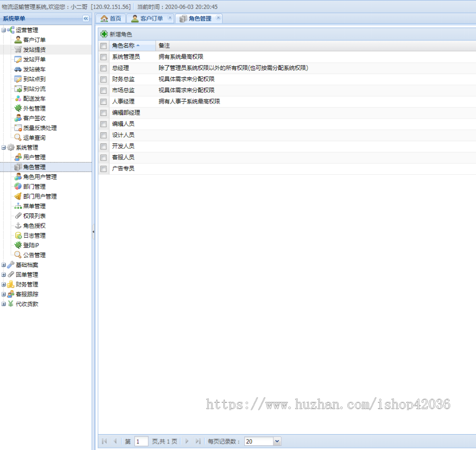
Task: Close the 客户订单 tab
Action: pyautogui.click(x=170, y=17)
